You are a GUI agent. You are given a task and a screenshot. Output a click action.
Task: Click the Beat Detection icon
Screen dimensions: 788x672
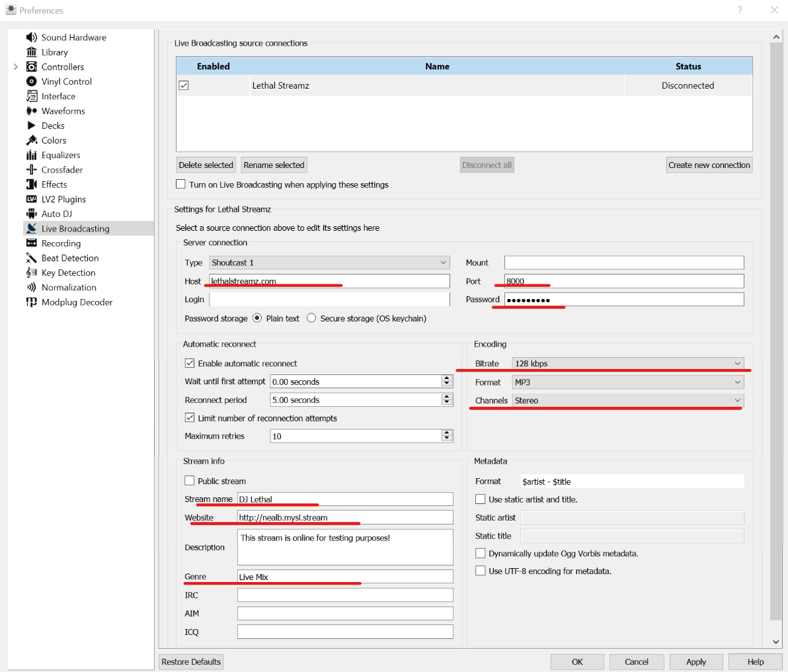pyautogui.click(x=32, y=258)
